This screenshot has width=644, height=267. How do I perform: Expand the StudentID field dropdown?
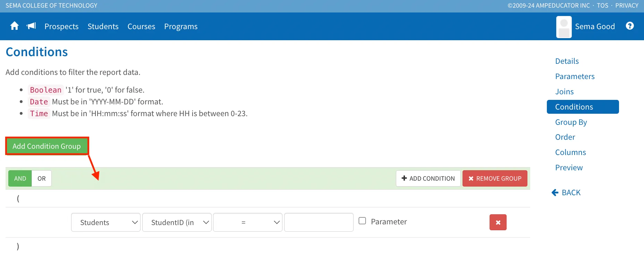click(177, 223)
